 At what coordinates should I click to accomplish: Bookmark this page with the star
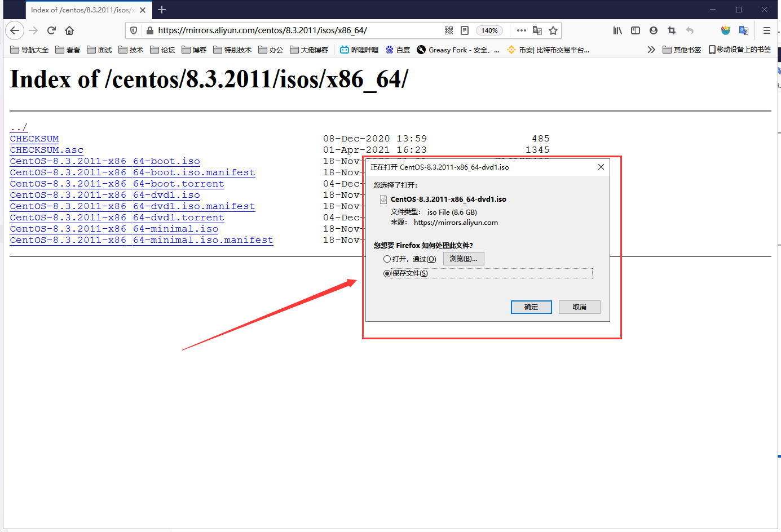pos(553,30)
